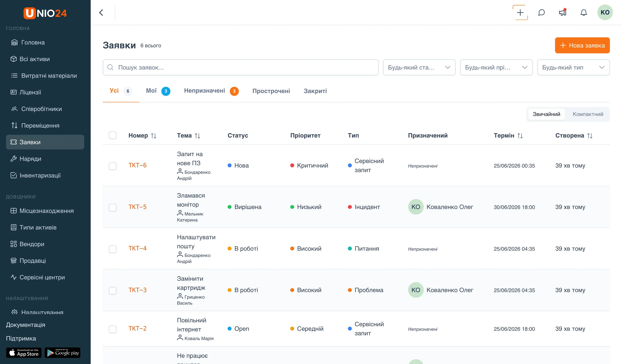The height and width of the screenshot is (364, 622).
Task: Select the Непризначені tab
Action: 211,91
